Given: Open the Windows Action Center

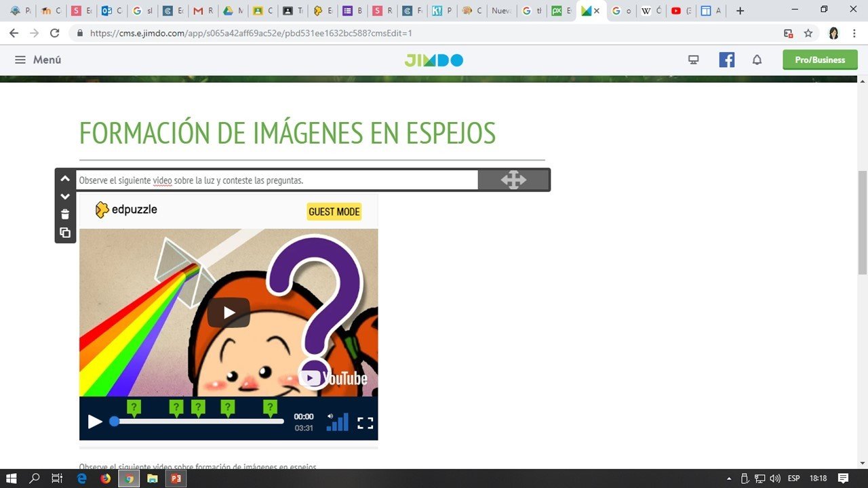Looking at the screenshot, I should tap(844, 479).
